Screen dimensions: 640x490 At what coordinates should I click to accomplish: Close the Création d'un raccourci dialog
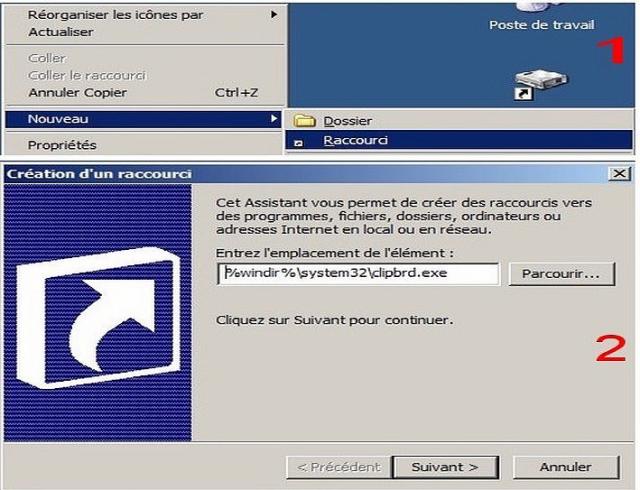620,174
